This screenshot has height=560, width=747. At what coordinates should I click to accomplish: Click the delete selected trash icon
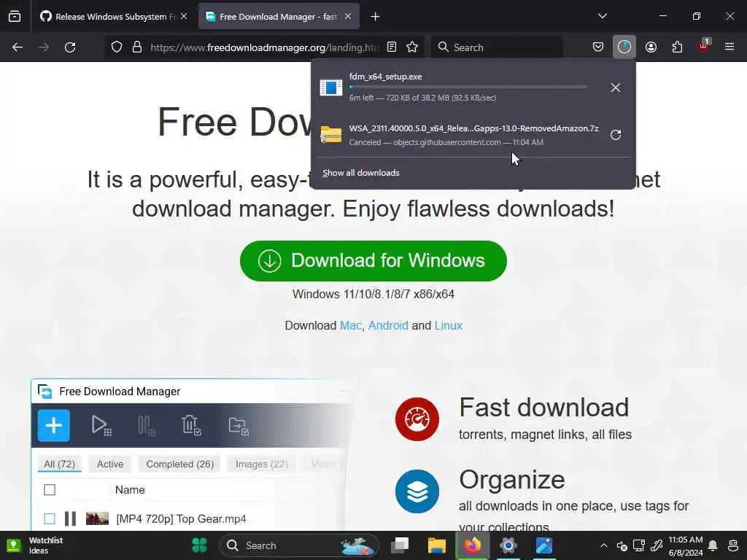(x=191, y=425)
